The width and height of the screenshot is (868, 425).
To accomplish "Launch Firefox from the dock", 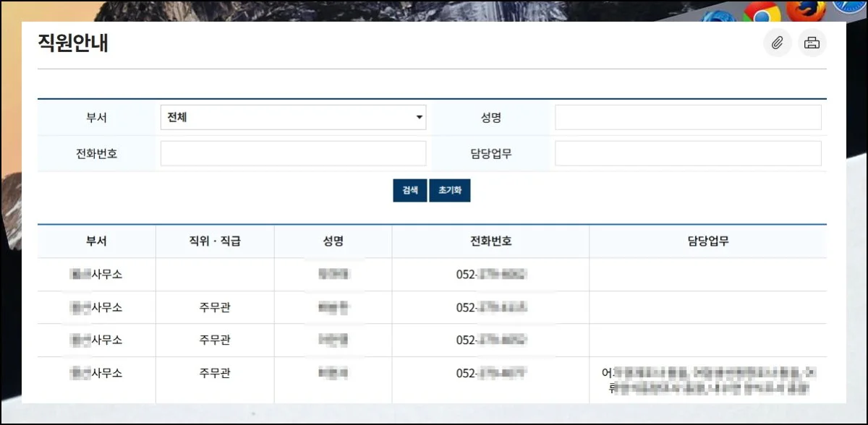I will [805, 9].
